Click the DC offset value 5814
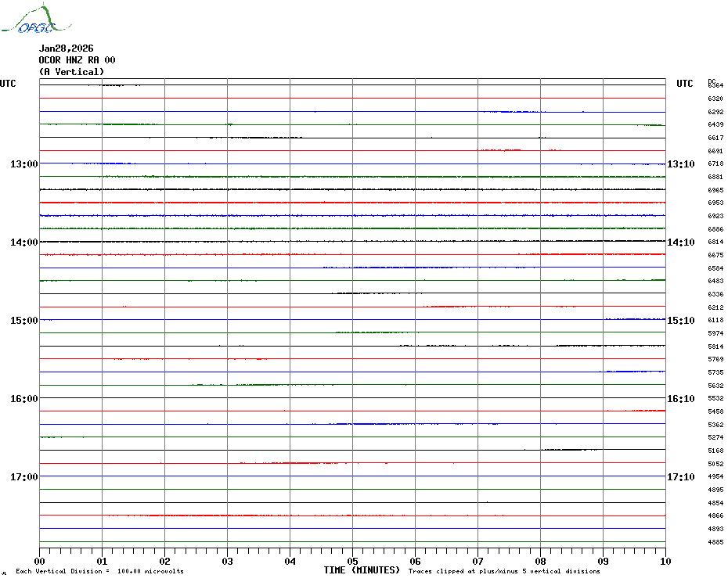The width and height of the screenshot is (728, 582). point(715,347)
